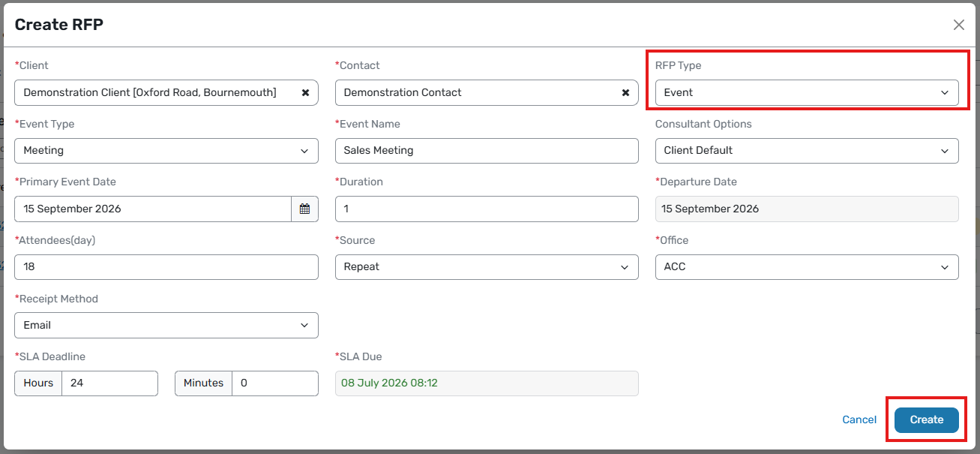Expand the RFP Type dropdown
Viewport: 980px width, 454px height.
pos(807,92)
